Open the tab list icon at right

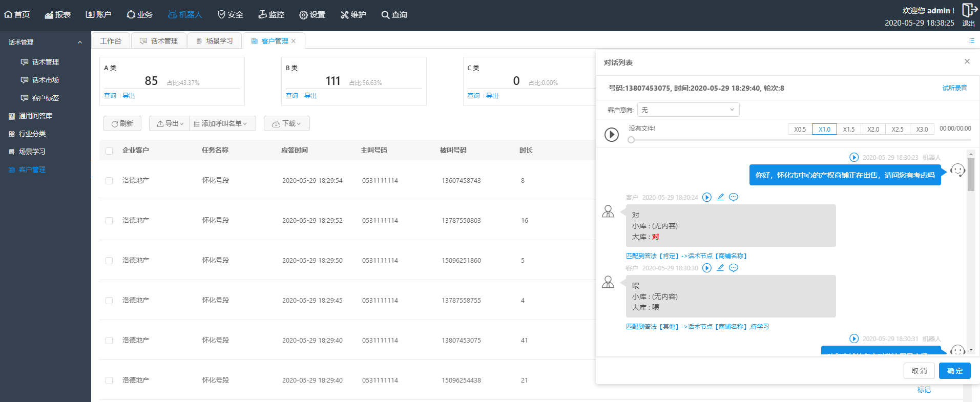(x=971, y=40)
